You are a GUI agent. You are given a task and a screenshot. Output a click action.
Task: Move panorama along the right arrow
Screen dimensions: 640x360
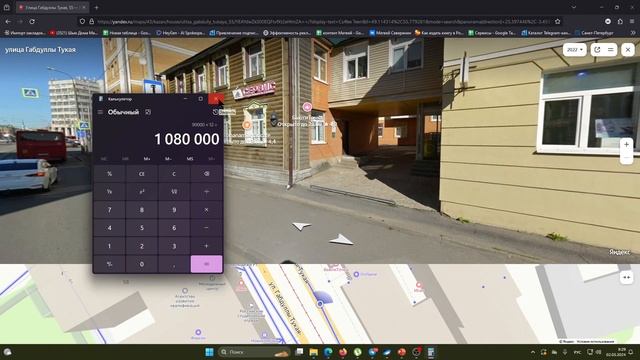pyautogui.click(x=341, y=240)
